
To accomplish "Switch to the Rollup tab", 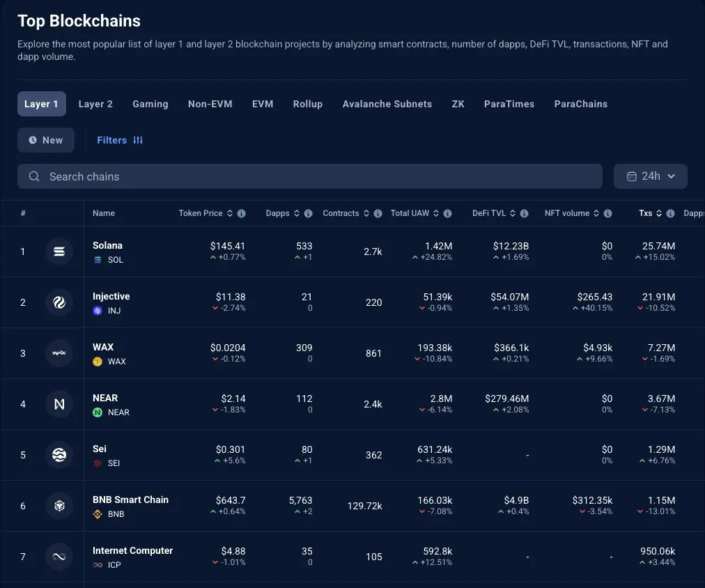I will pos(307,104).
